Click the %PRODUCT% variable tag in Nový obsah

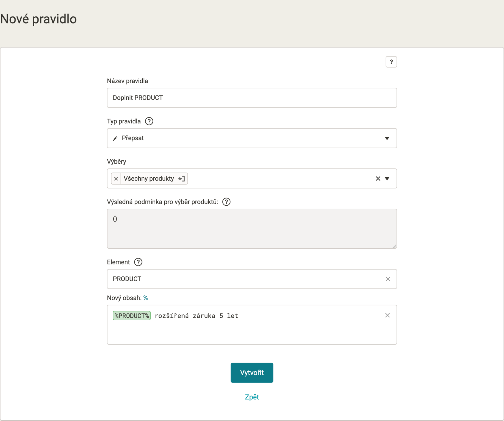[x=132, y=316]
